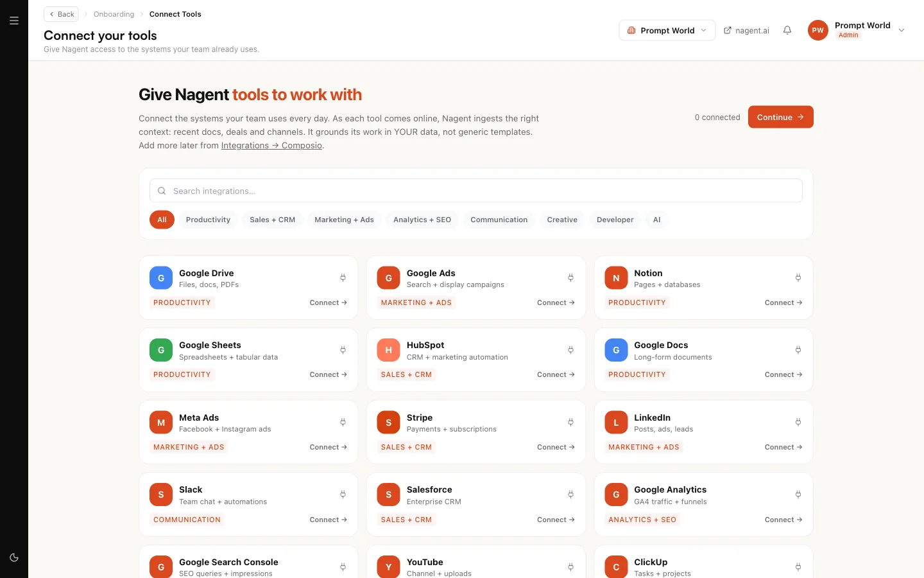
Task: Click the Meta Ads logo icon
Action: (161, 423)
